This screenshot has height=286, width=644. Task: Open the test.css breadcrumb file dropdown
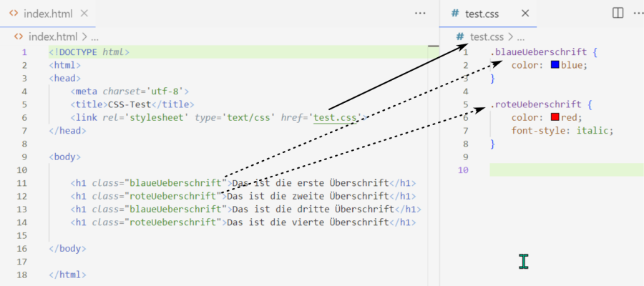(x=487, y=36)
